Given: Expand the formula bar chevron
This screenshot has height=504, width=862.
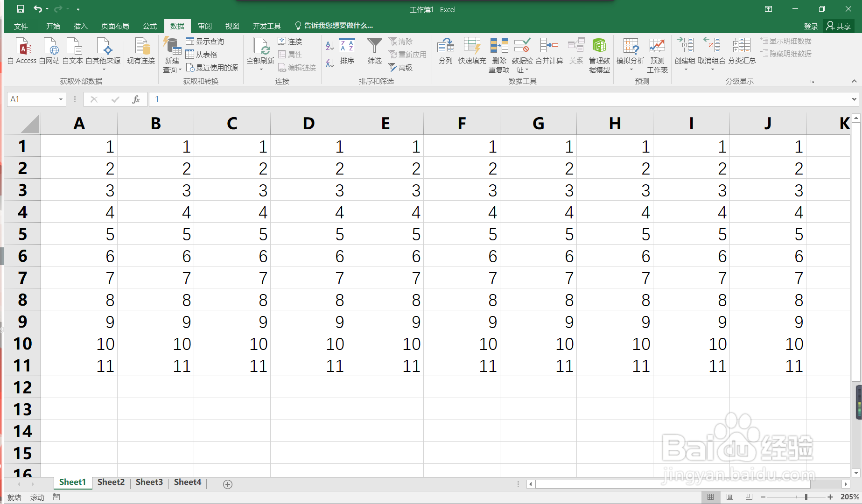Looking at the screenshot, I should [x=854, y=99].
